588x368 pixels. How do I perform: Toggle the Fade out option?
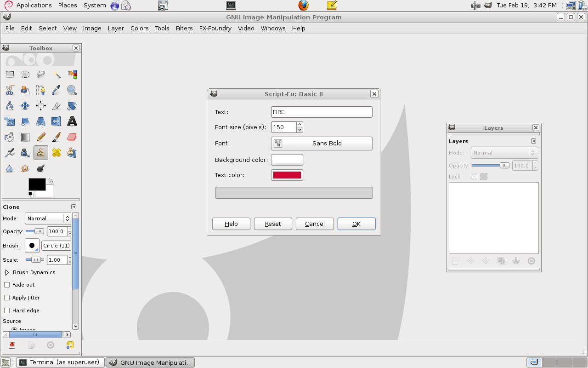coord(7,285)
